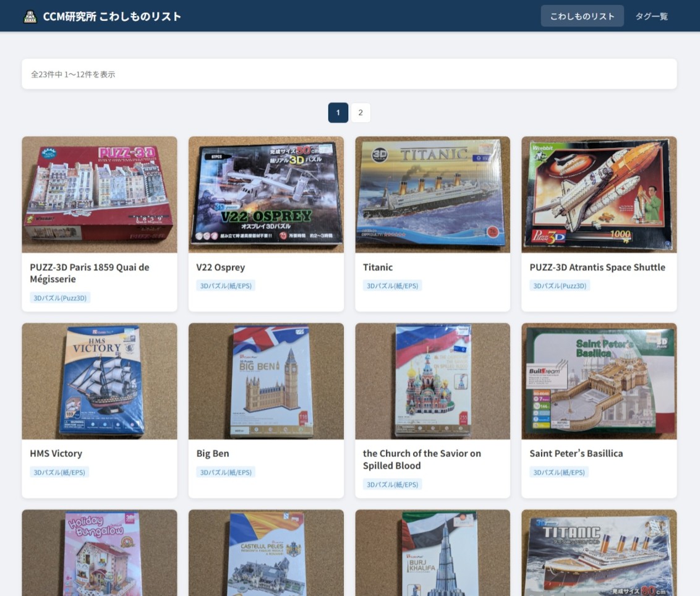The height and width of the screenshot is (596, 700).
Task: Click the Church of the Savior on Spilled Blood title
Action: [422, 459]
